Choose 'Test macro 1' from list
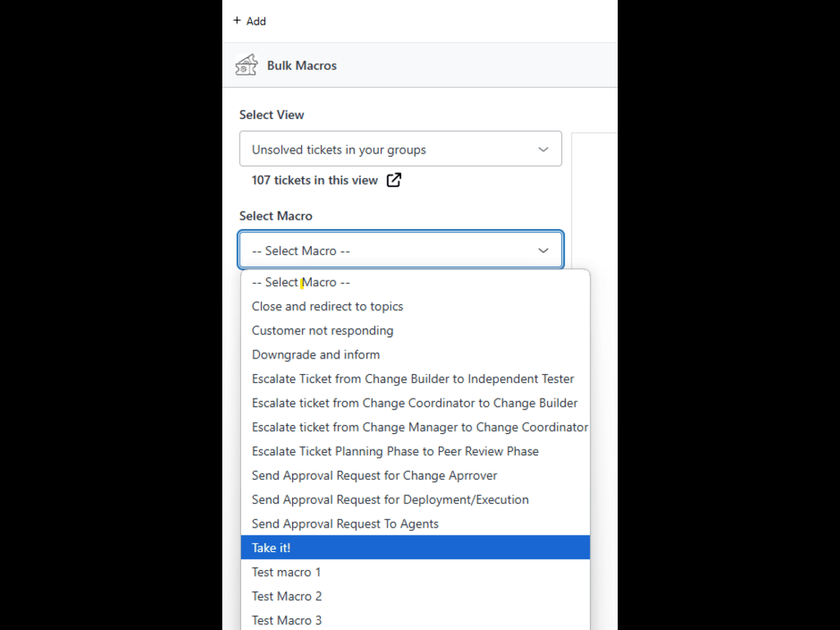Viewport: 840px width, 630px height. pyautogui.click(x=286, y=572)
